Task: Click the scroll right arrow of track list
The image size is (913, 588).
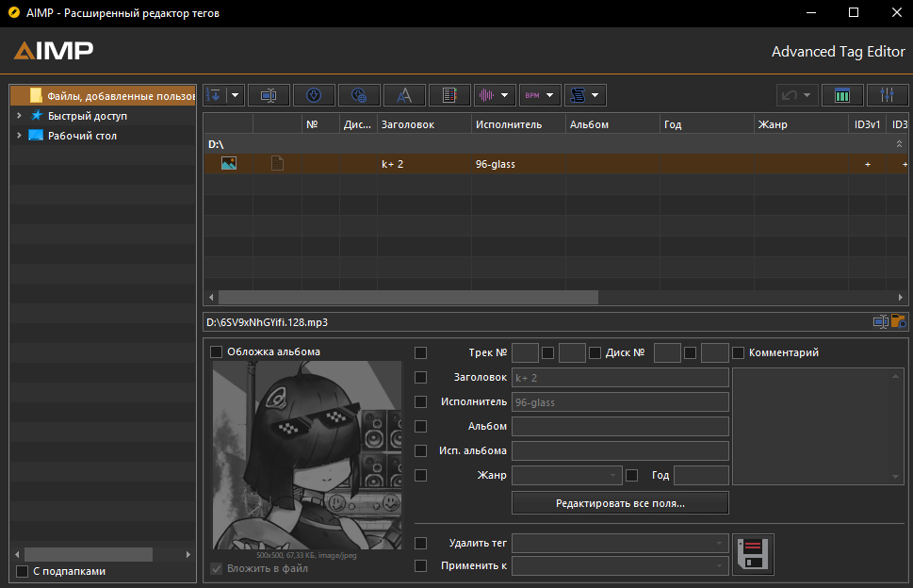Action: coord(901,298)
